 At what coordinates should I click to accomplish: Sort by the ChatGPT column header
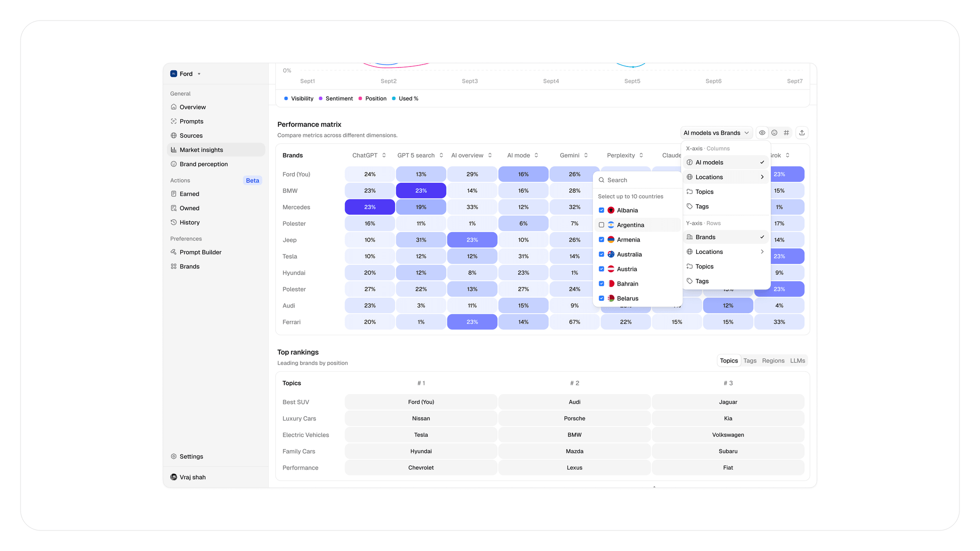(369, 155)
